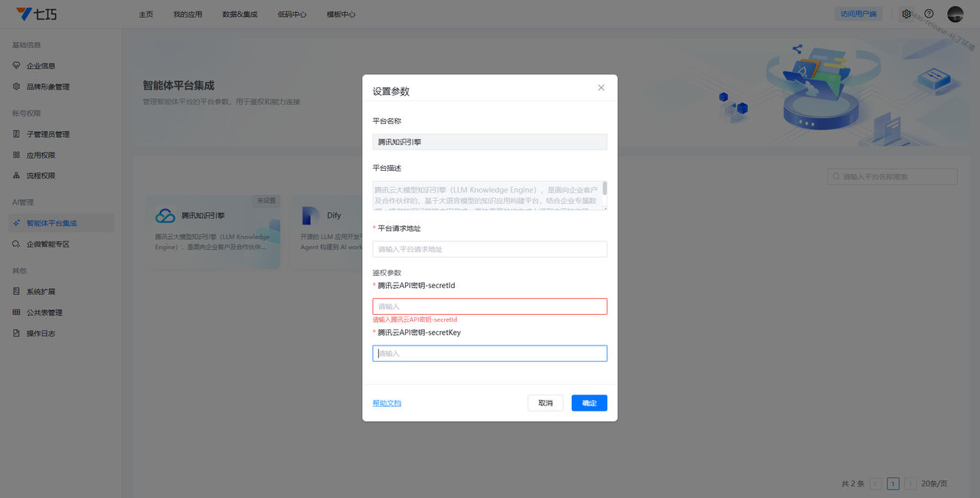Click the user avatar in top bar
Viewport: 980px width, 498px height.
(955, 14)
